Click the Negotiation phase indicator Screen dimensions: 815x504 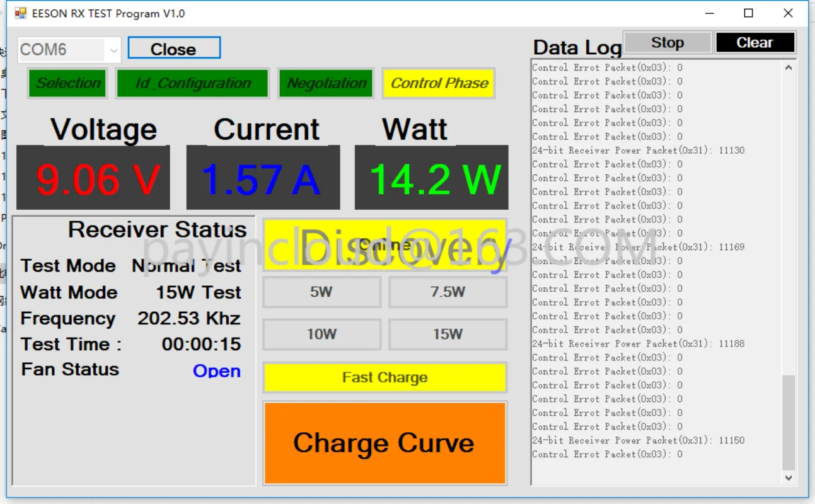coord(326,83)
